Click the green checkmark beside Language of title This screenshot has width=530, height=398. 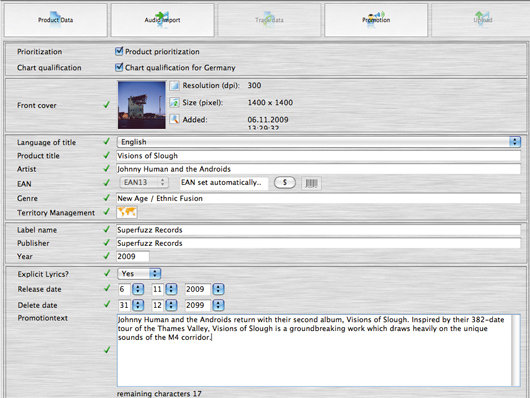click(106, 141)
